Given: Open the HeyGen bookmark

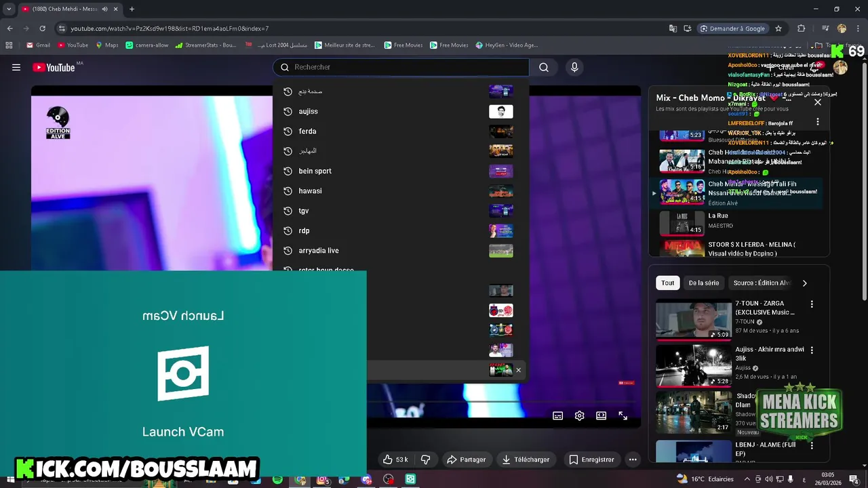Looking at the screenshot, I should click(507, 45).
